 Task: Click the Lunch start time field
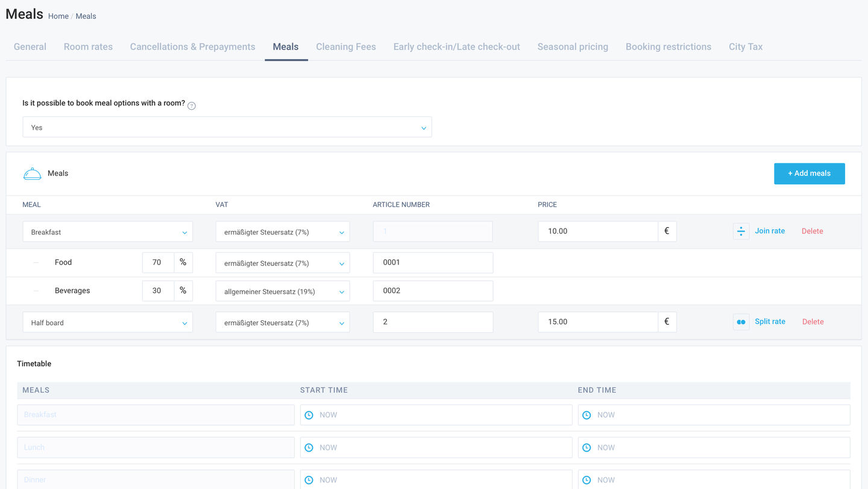(436, 447)
